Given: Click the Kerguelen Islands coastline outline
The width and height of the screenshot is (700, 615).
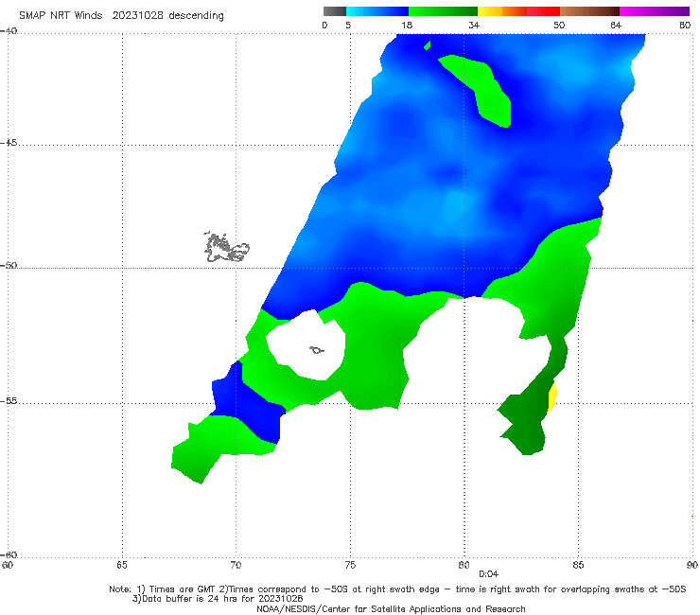Looking at the screenshot, I should (226, 248).
